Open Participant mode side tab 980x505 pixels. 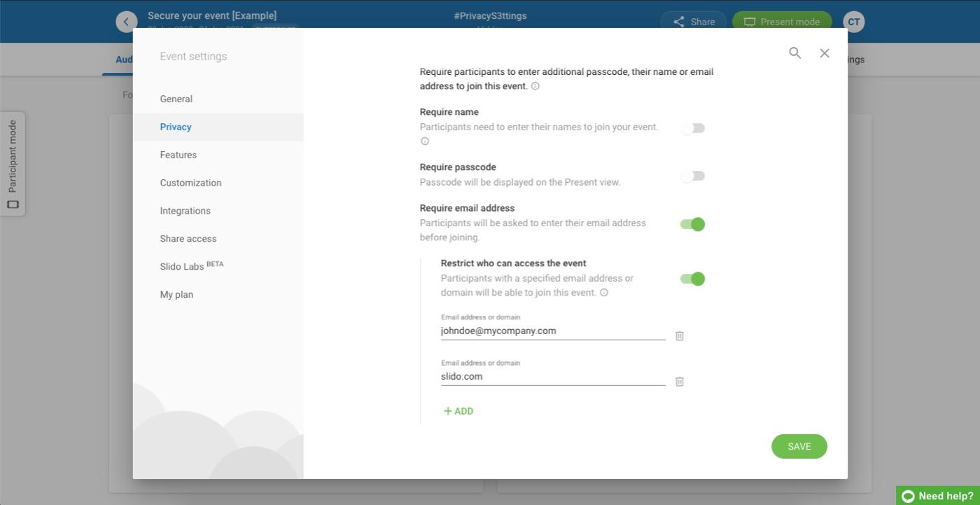[13, 164]
